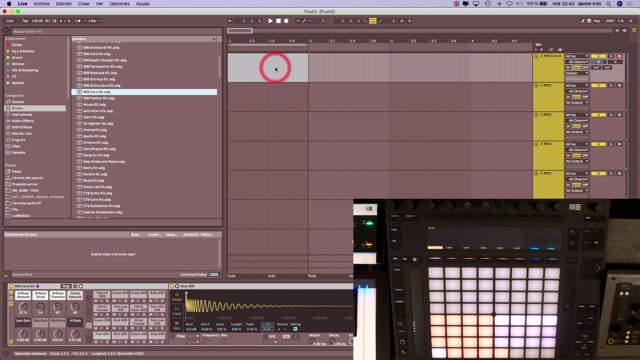
Task: Toggle the browser show/hide round button
Action: pos(6,30)
